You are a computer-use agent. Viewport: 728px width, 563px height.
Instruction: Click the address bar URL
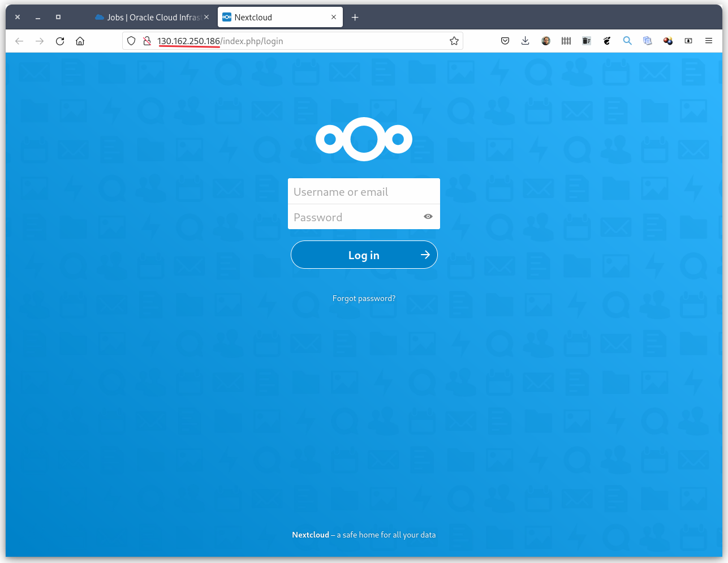[x=220, y=41]
